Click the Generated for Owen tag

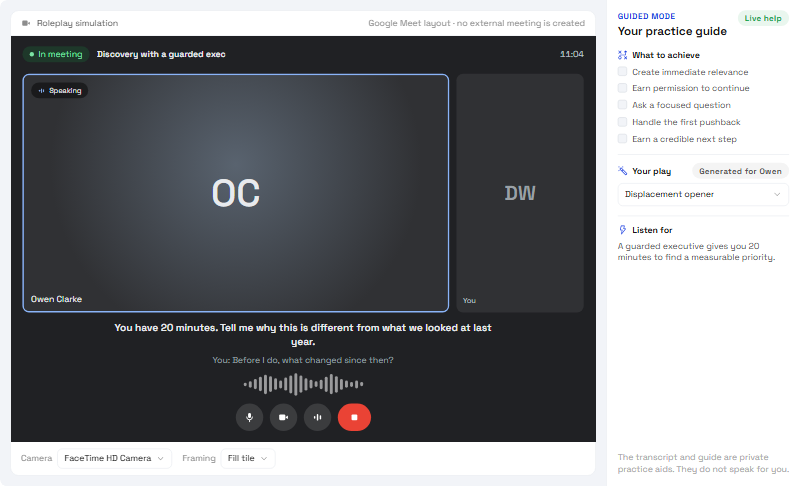click(x=740, y=171)
